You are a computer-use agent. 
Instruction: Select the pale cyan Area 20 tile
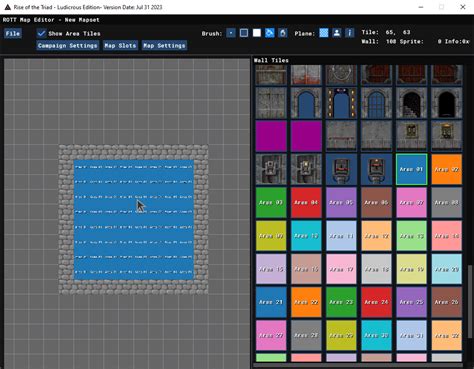[447, 269]
